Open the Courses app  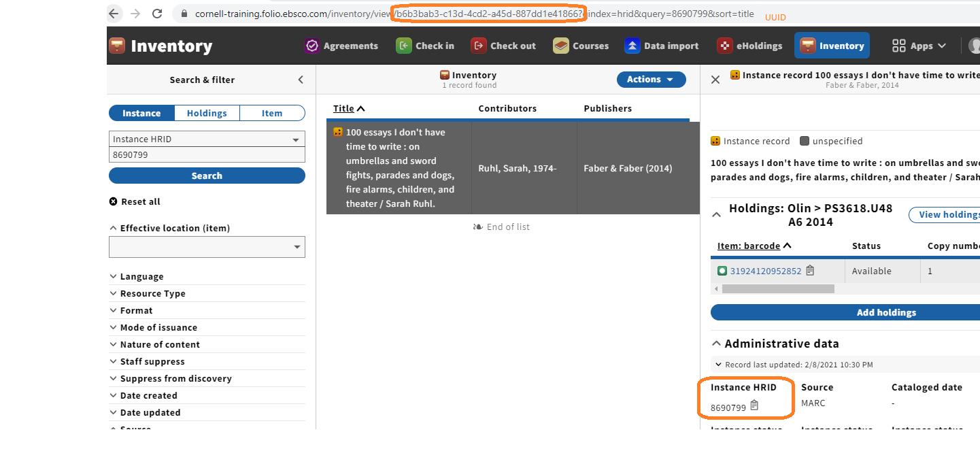[581, 46]
